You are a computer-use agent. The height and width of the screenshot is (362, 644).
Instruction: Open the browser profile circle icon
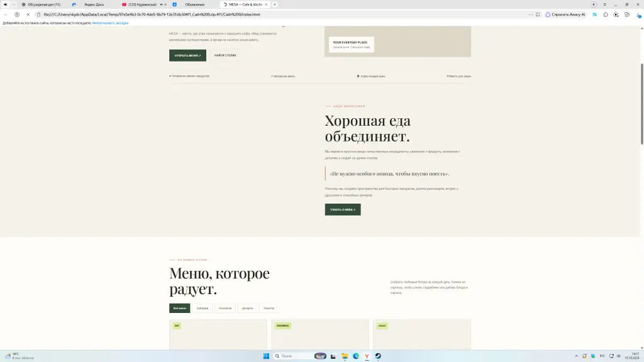[x=594, y=4]
